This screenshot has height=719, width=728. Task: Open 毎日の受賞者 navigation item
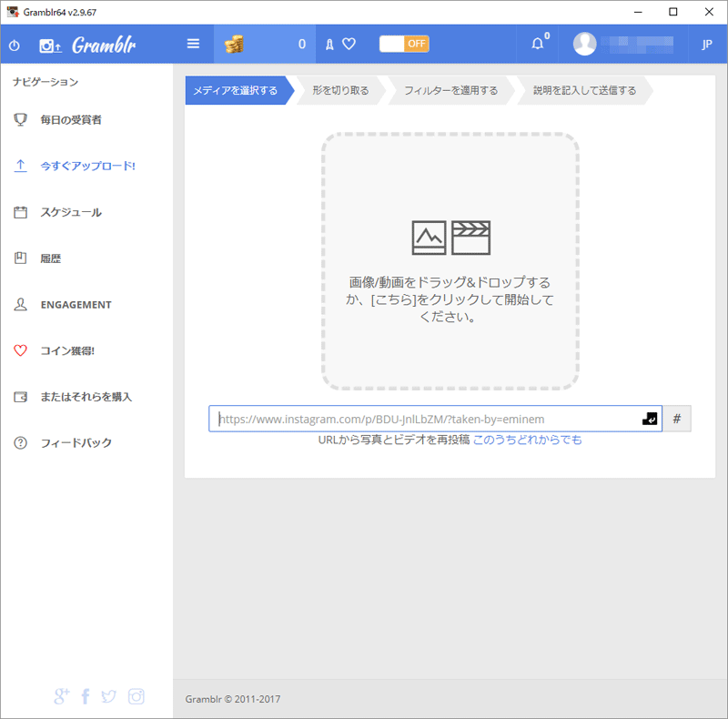coord(71,120)
